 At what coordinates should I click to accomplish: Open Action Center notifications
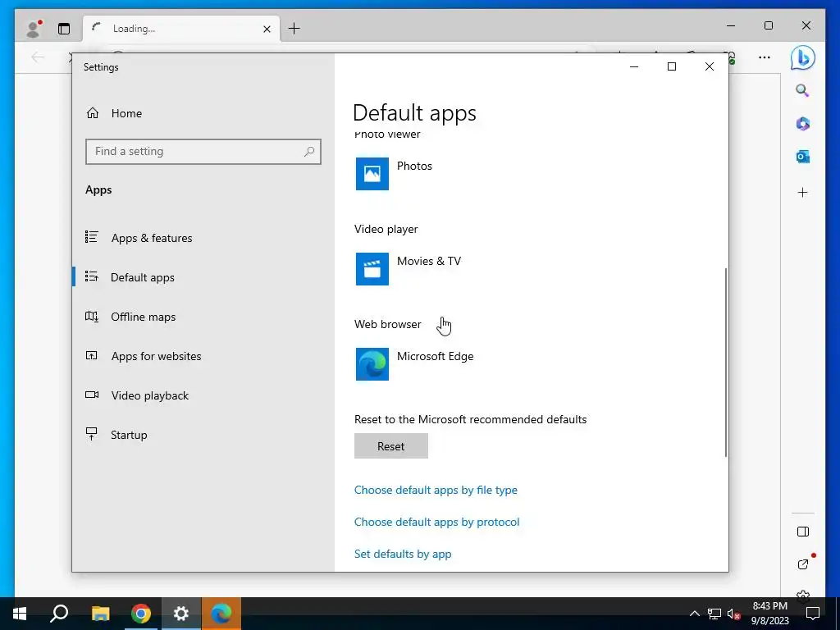click(813, 614)
